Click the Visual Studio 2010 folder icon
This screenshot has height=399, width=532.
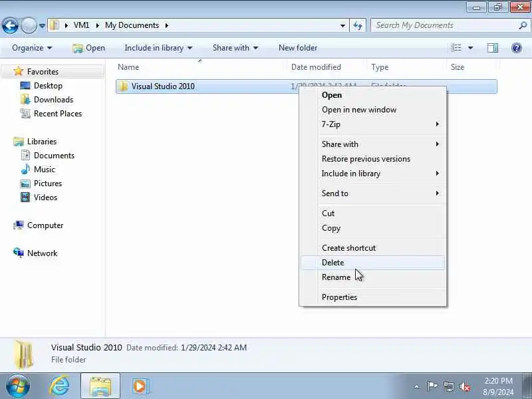click(x=123, y=86)
